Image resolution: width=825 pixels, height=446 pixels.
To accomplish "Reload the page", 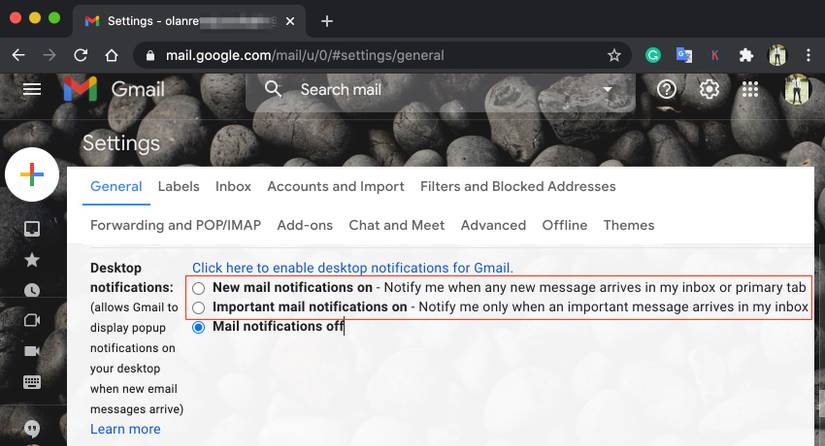I will click(x=81, y=55).
